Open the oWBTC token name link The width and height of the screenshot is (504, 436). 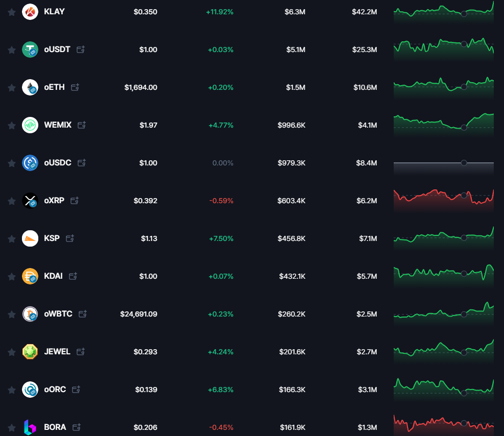click(58, 314)
